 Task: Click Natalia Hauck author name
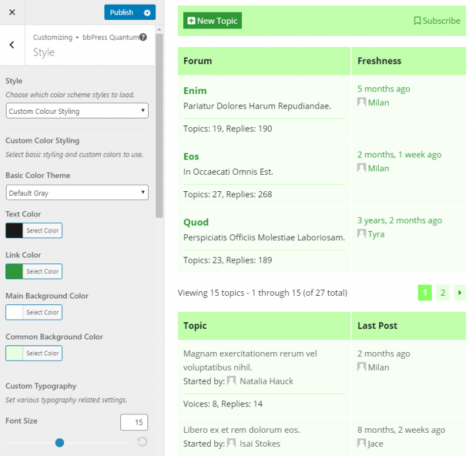[266, 381]
